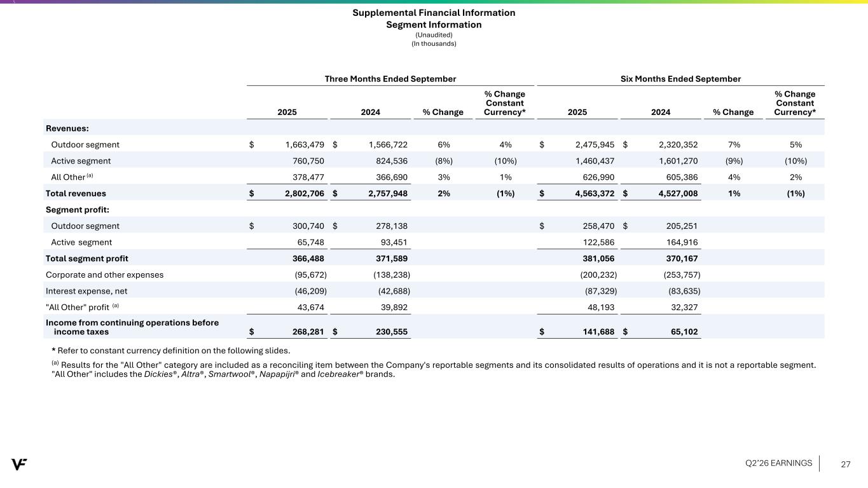Click the constant currency definition footnote
Image resolution: width=868 pixels, height=488 pixels.
173,351
